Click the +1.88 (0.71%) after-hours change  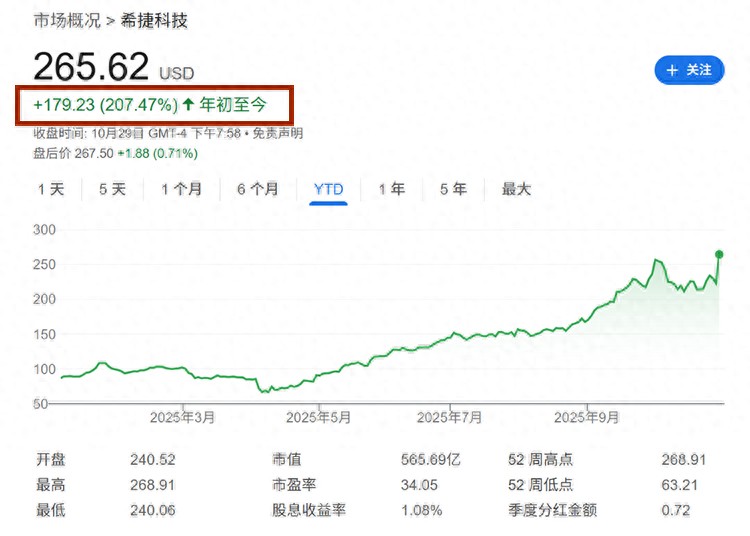157,153
